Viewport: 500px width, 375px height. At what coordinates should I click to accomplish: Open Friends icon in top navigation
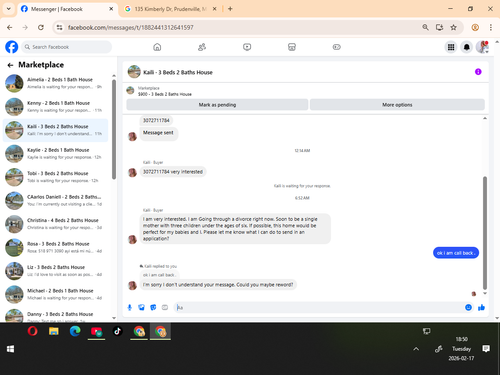(202, 47)
